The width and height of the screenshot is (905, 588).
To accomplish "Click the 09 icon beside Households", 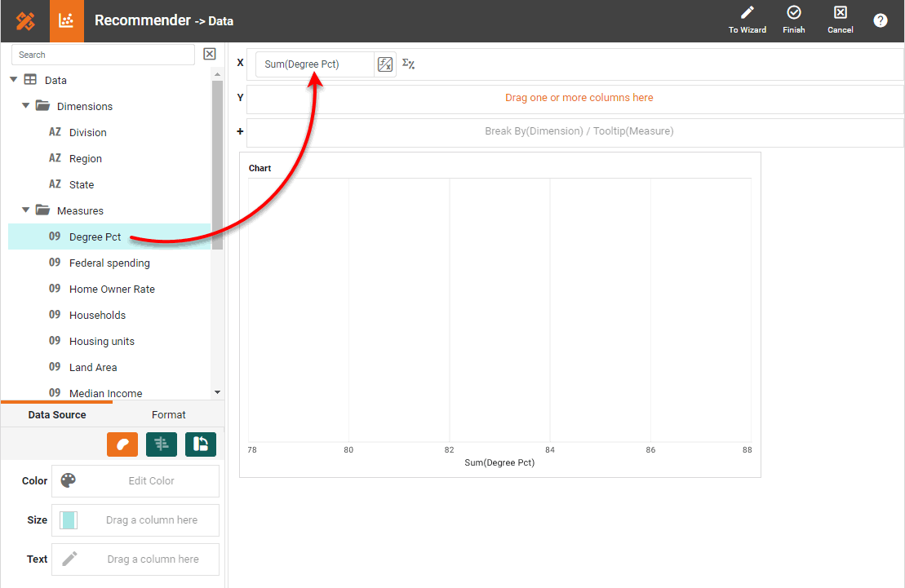I will click(55, 315).
